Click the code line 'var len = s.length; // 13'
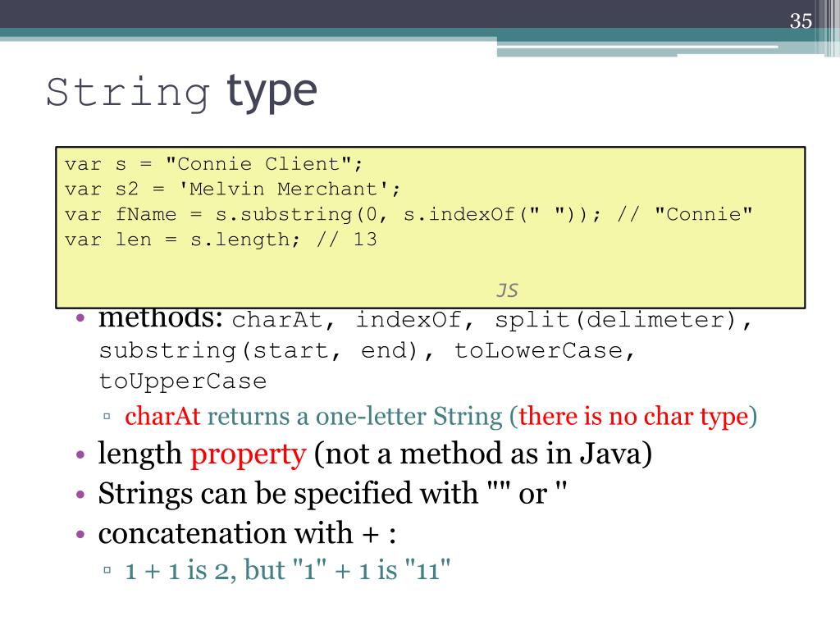Viewport: 840px width, 630px height. pos(221,240)
